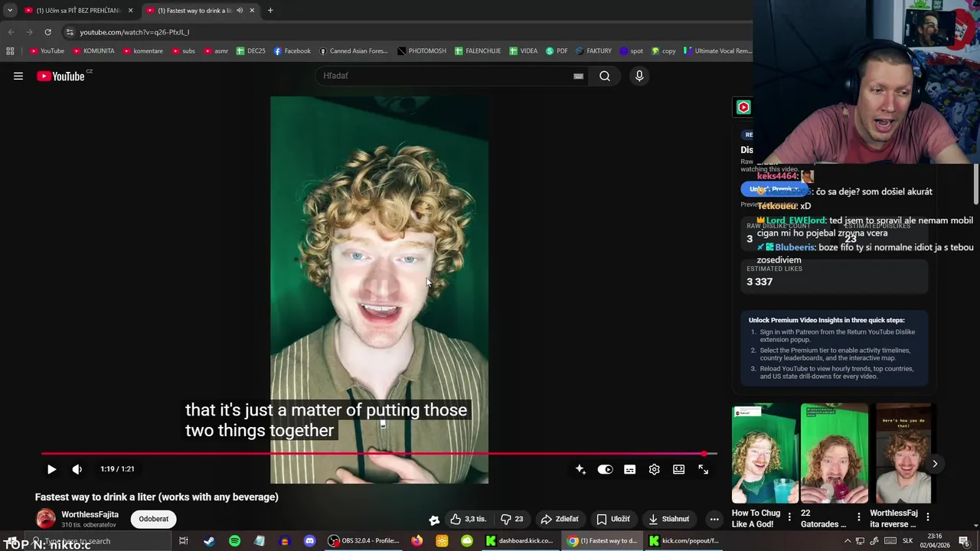Toggle the autoplay switch in the player

coord(605,469)
